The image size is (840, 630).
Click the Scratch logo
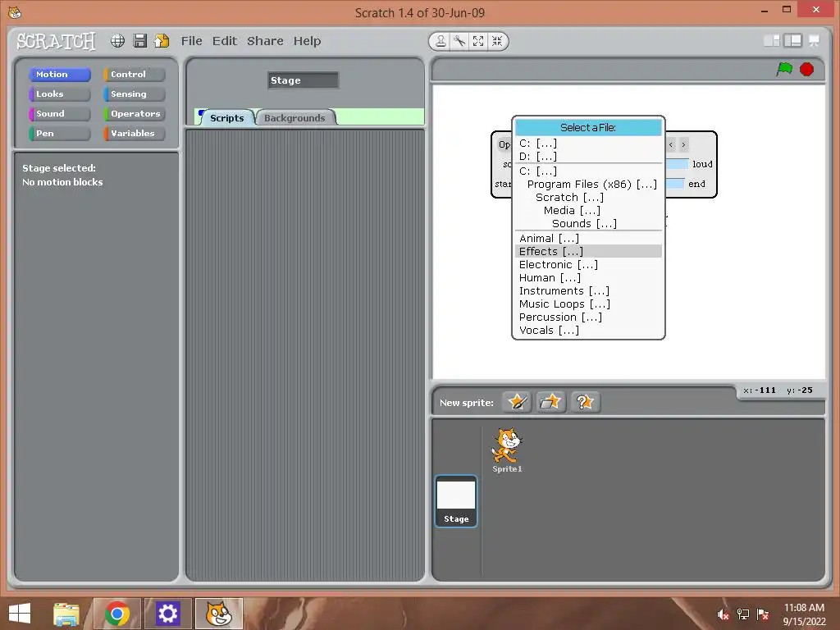point(56,41)
